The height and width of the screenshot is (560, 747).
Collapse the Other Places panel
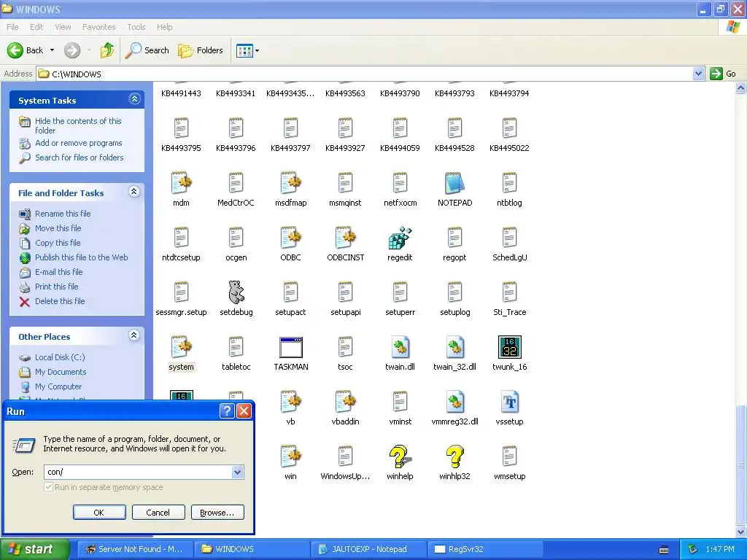coord(134,335)
